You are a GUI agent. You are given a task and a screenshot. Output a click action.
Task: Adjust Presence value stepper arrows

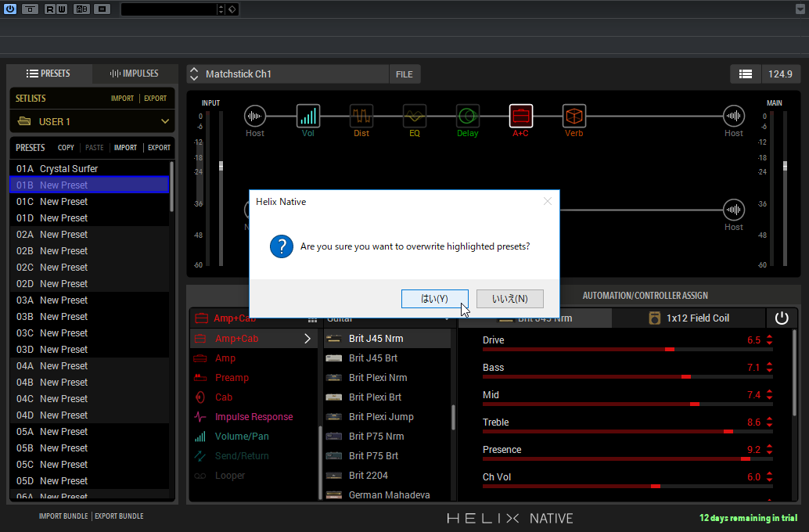tap(769, 449)
